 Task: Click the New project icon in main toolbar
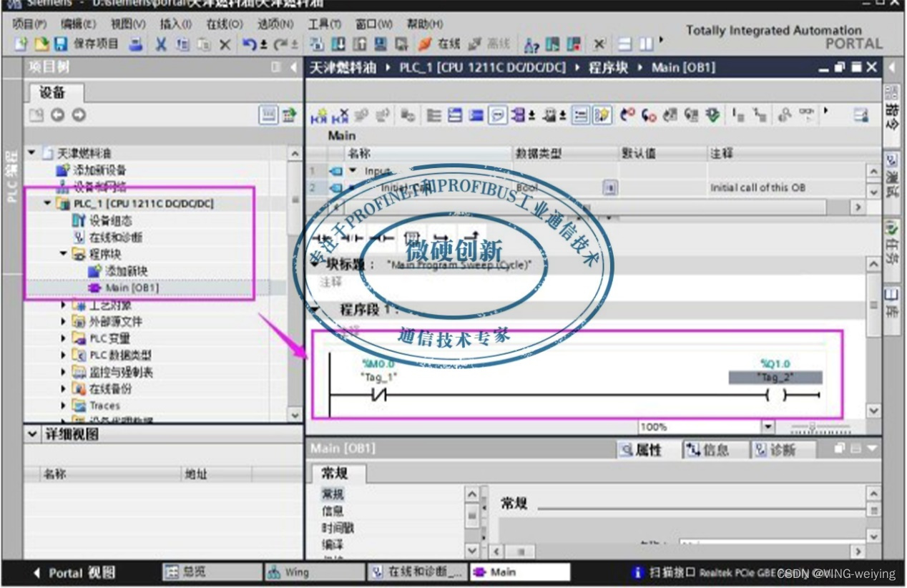[x=21, y=44]
